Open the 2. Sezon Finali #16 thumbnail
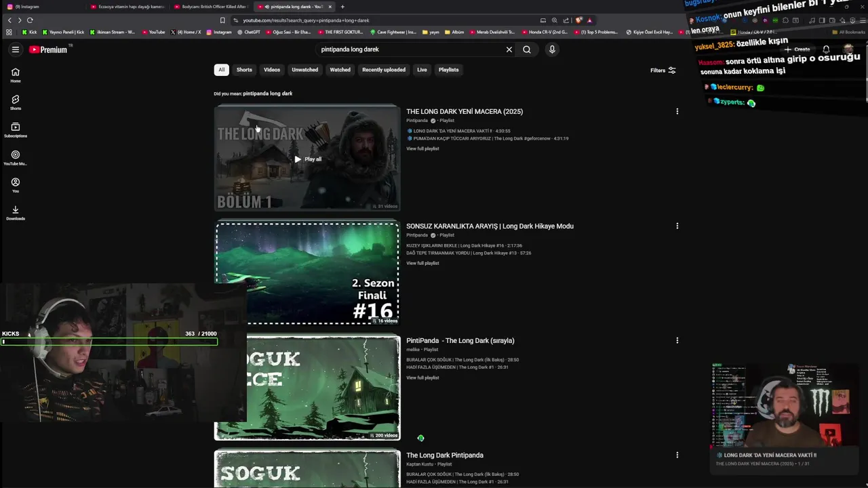This screenshot has width=868, height=488. (x=307, y=272)
